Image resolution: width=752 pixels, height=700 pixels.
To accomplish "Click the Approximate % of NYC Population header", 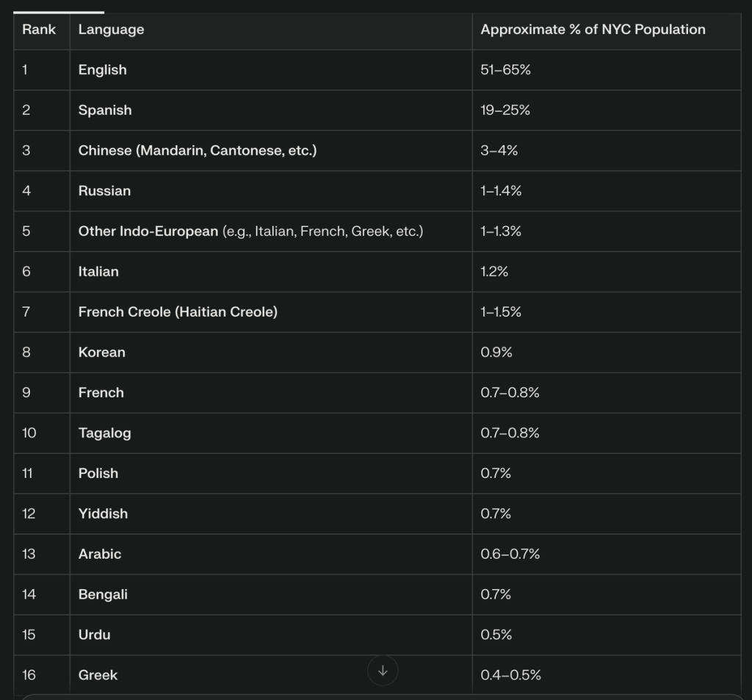I will 593,30.
